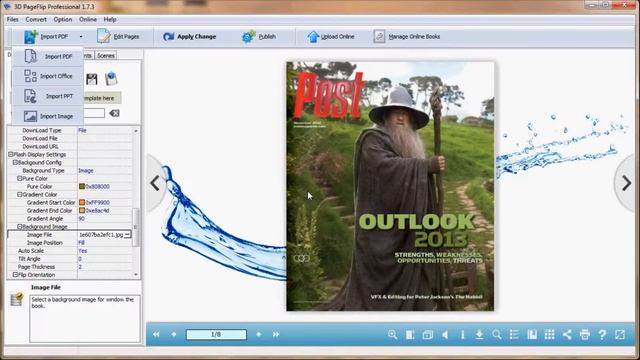Click the download icon

[479, 335]
